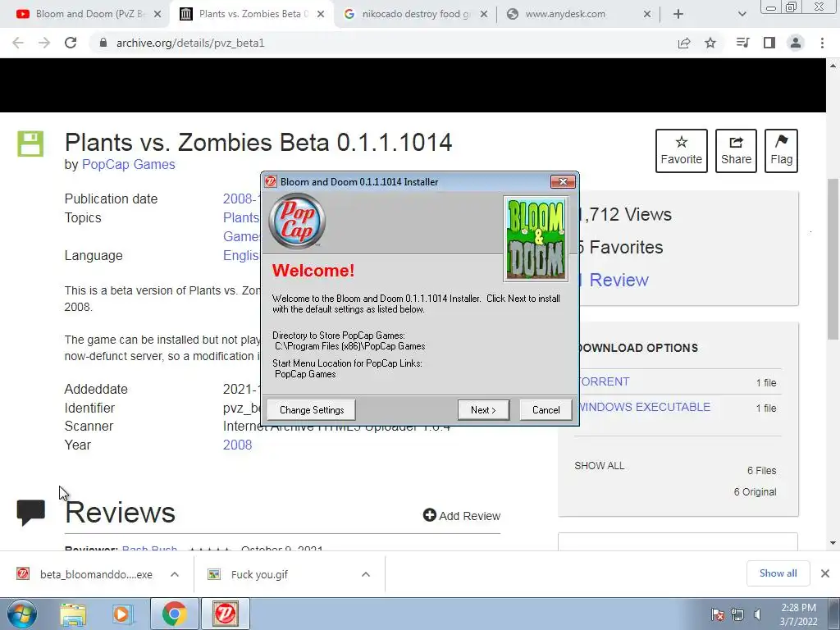Open Chrome three-dot menu
840x630 pixels.
pyautogui.click(x=822, y=43)
